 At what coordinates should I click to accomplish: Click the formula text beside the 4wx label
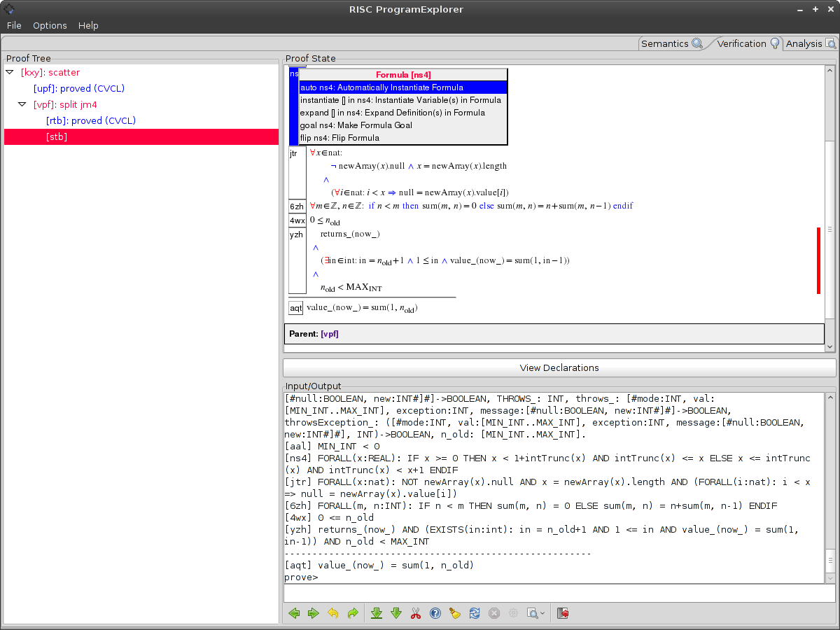[325, 220]
